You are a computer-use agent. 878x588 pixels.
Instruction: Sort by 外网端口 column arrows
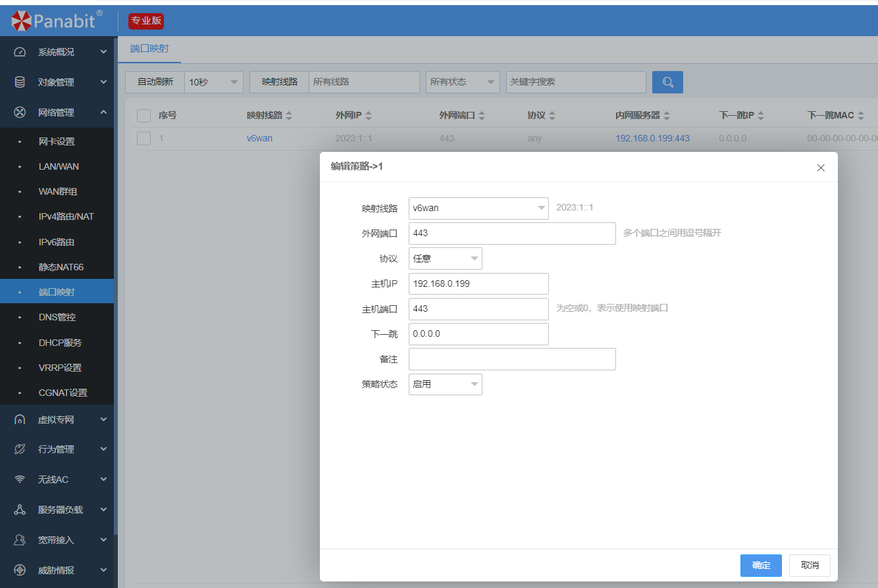click(x=482, y=116)
